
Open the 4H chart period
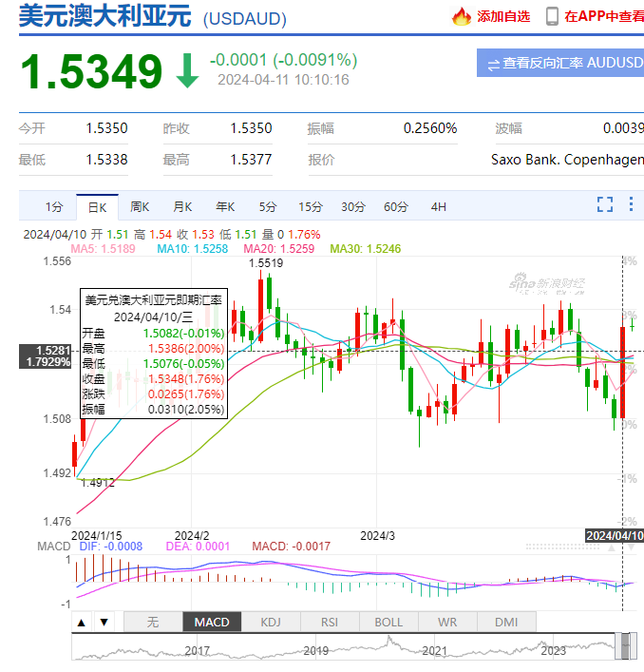click(x=438, y=206)
